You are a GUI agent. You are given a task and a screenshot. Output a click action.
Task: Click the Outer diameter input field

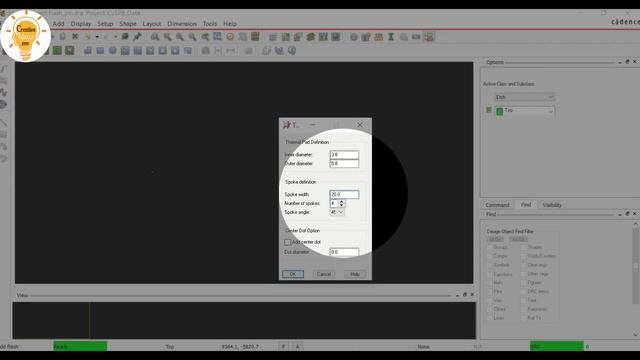point(344,164)
